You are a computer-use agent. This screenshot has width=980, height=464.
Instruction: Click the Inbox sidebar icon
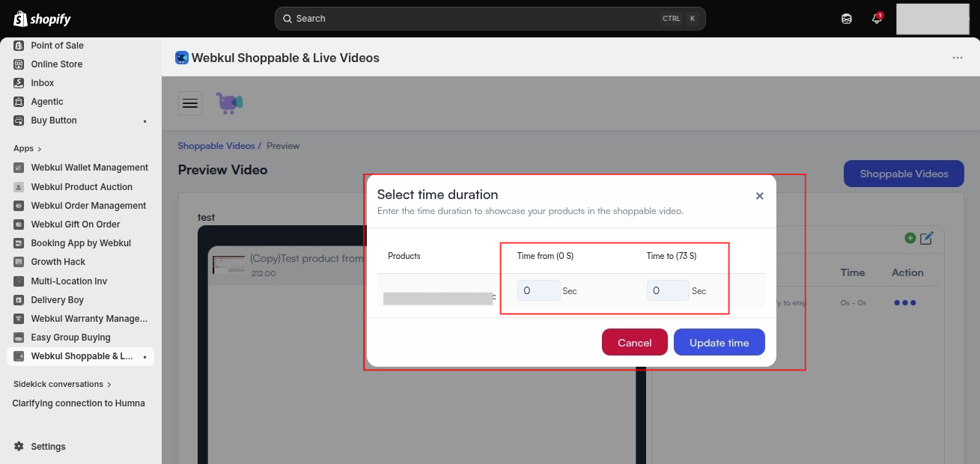(19, 83)
